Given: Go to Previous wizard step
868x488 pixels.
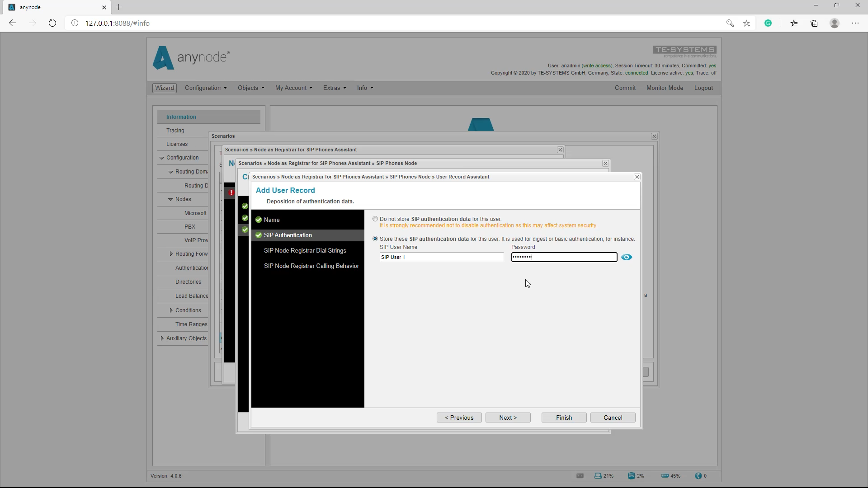Looking at the screenshot, I should (459, 418).
